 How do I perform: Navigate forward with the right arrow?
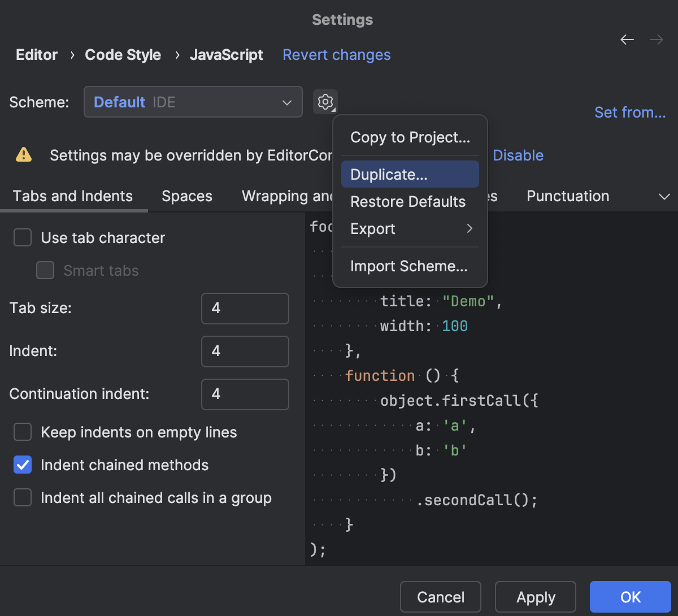pos(657,40)
